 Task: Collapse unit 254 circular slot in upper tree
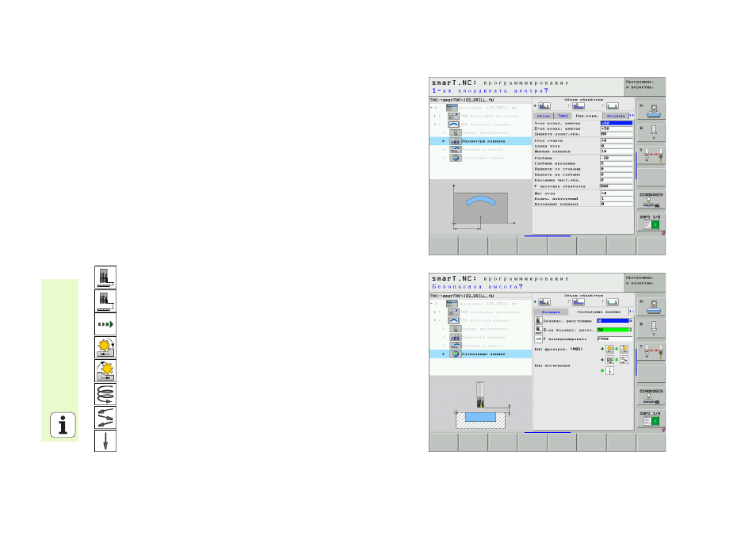point(435,124)
